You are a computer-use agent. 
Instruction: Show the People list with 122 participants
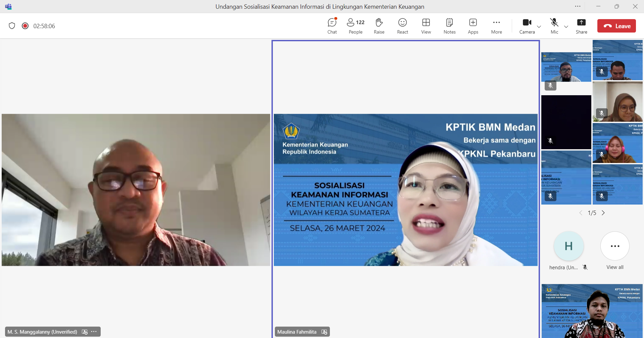355,26
